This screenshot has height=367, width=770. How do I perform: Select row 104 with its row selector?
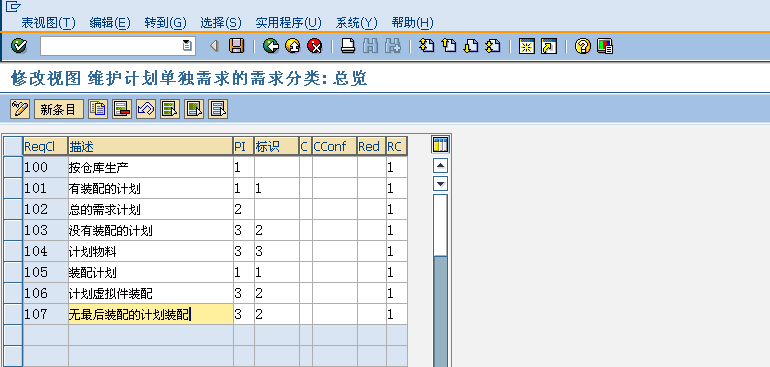13,251
